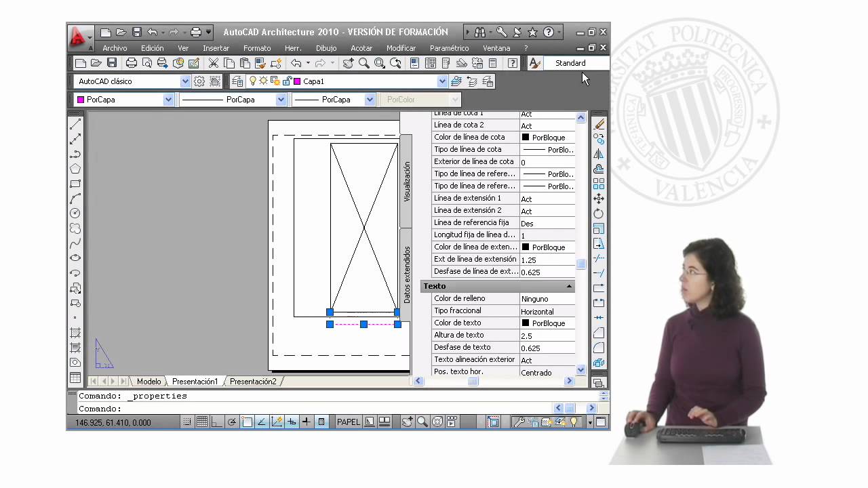Select the Rectangle draw tool
This screenshot has width=868, height=488.
coord(75,184)
